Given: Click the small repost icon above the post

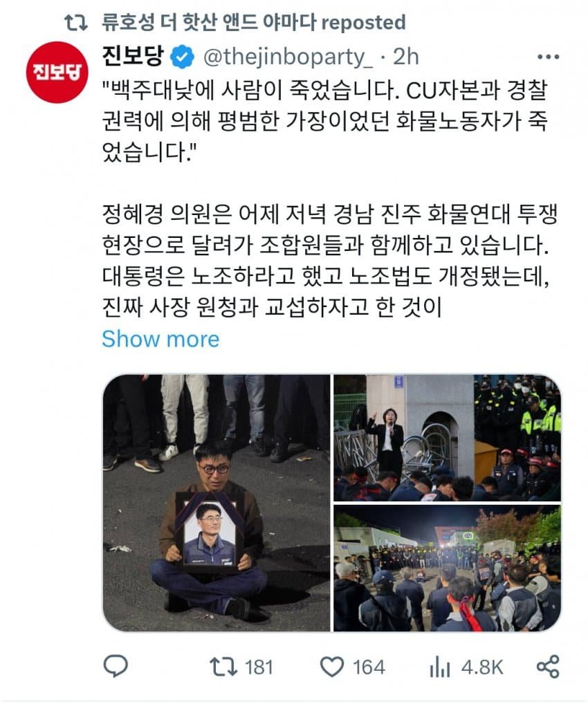Looking at the screenshot, I should (x=76, y=22).
